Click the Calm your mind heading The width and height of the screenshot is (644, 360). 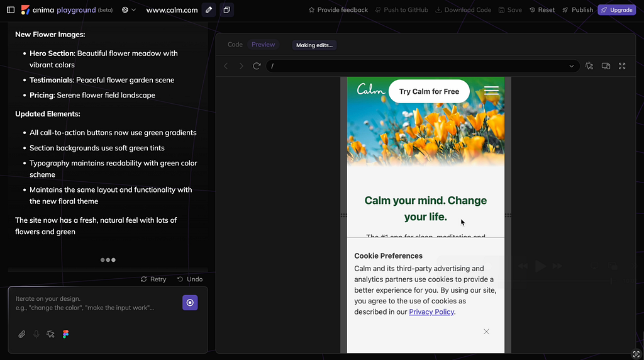426,208
